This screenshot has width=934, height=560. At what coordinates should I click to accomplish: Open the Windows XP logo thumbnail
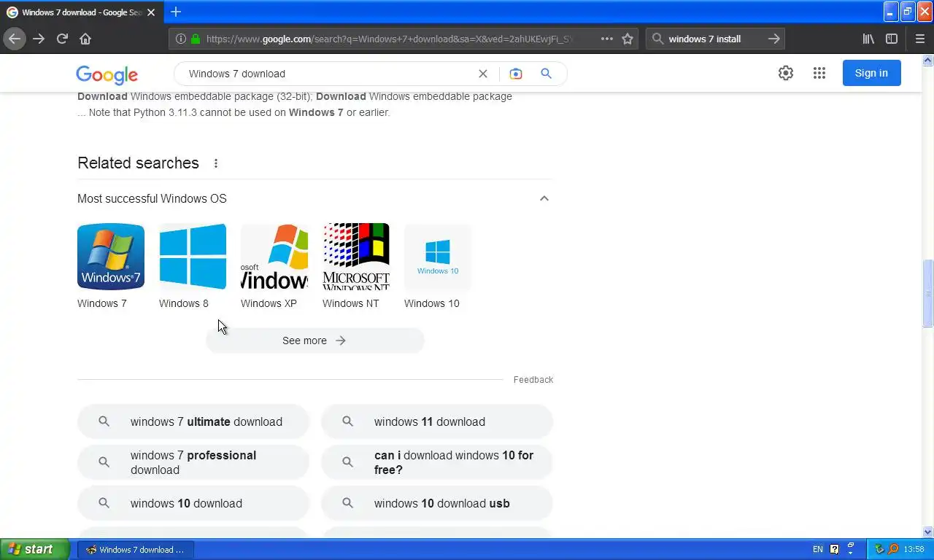[x=274, y=257]
